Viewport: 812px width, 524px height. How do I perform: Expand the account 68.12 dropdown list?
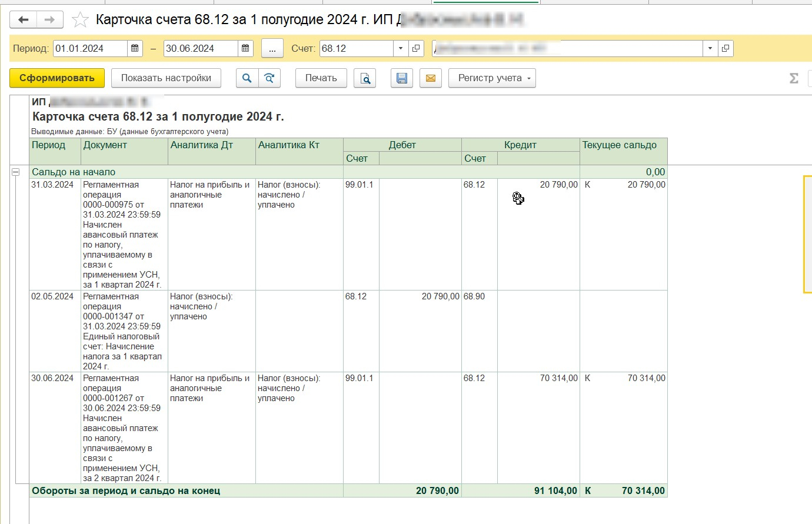tap(401, 49)
